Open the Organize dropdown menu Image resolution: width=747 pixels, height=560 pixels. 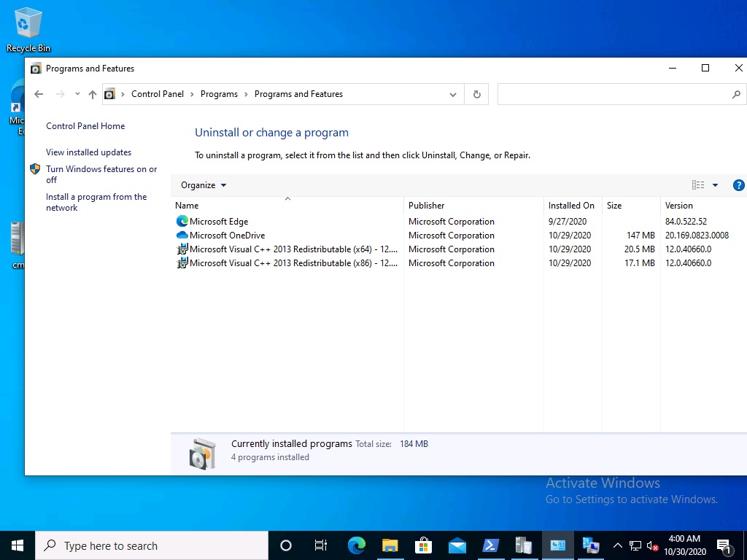(x=204, y=185)
